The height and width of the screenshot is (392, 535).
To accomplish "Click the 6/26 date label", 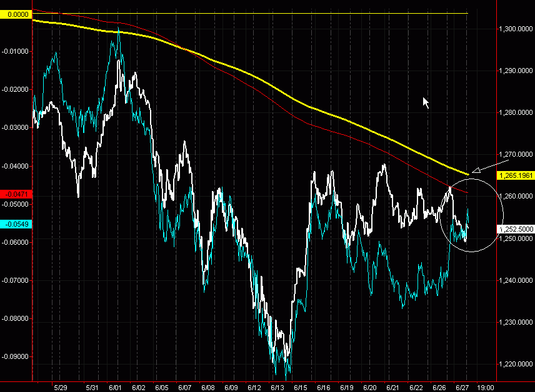I will (x=439, y=388).
